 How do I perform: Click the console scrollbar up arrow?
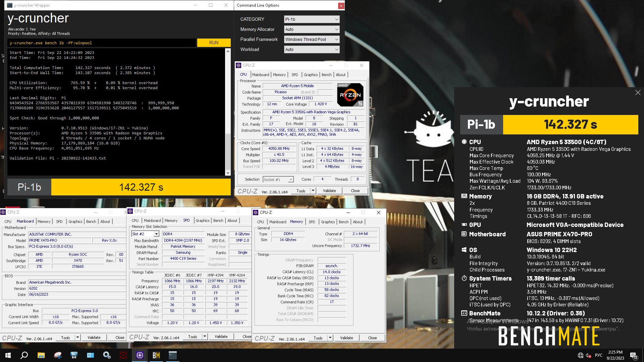[228, 51]
